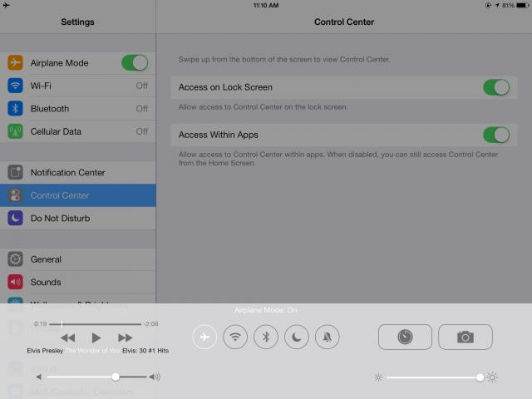Turn on Do Not Disturb moon button
The image size is (532, 399).
[x=297, y=337]
